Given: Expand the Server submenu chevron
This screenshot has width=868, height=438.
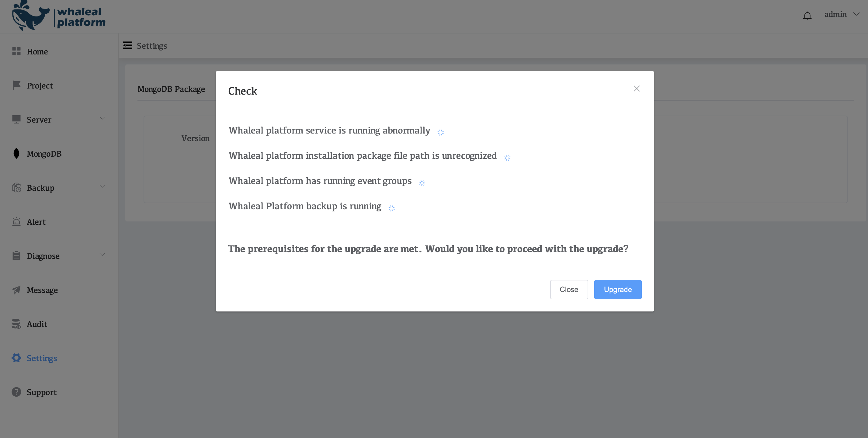Looking at the screenshot, I should point(102,118).
